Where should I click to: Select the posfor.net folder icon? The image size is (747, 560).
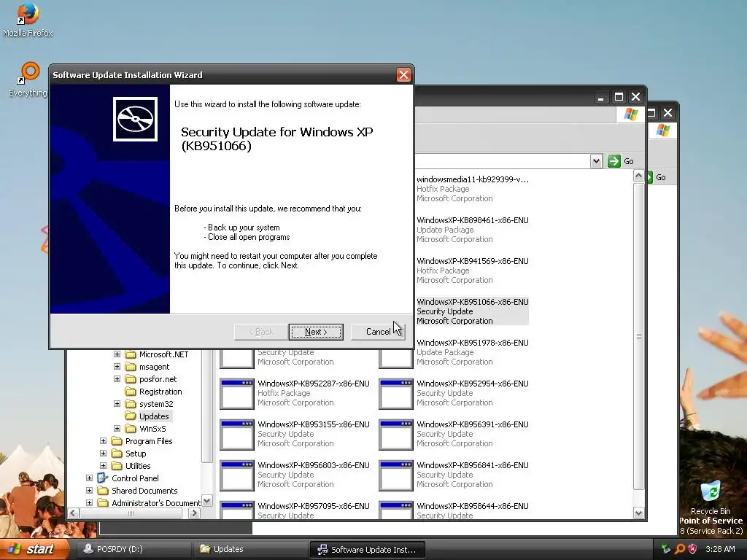[131, 379]
